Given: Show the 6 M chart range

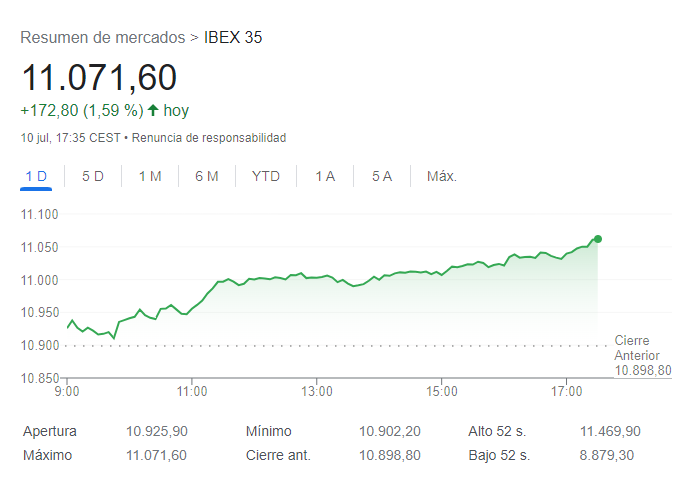Looking at the screenshot, I should point(207,177).
